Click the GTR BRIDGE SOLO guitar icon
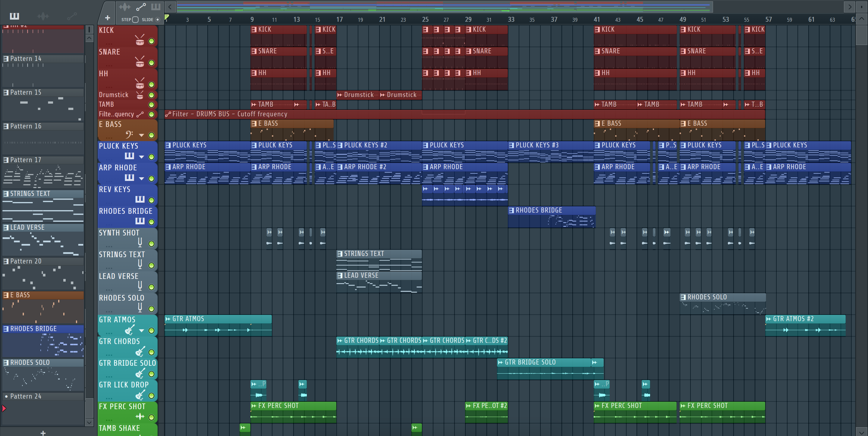The height and width of the screenshot is (436, 868). click(x=140, y=373)
